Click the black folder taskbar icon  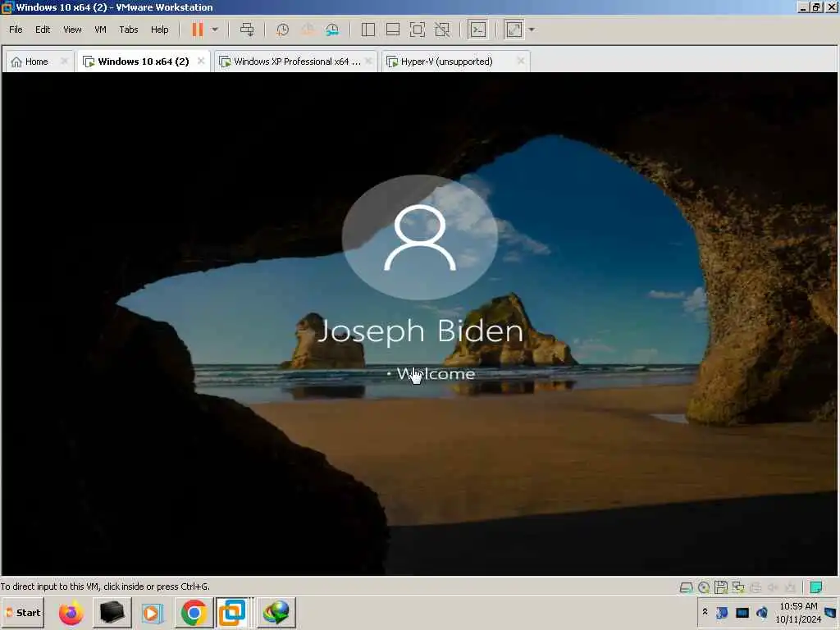112,612
